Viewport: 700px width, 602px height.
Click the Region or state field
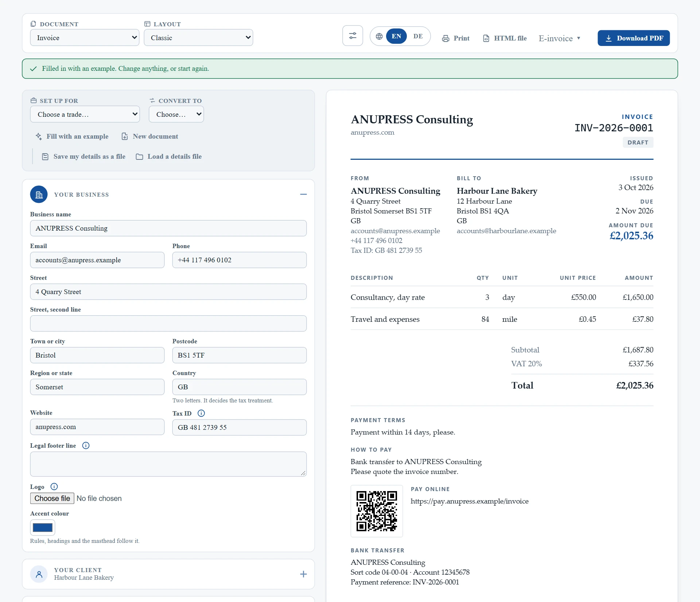tap(97, 387)
